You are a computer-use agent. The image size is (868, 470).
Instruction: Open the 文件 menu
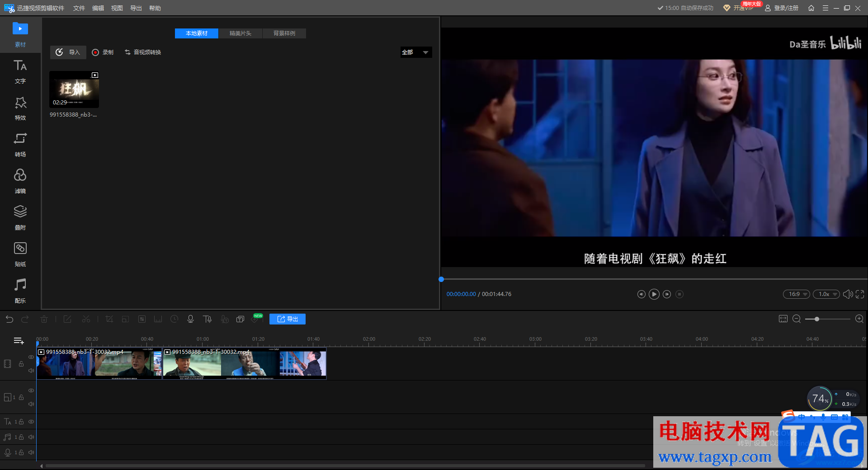coord(79,8)
